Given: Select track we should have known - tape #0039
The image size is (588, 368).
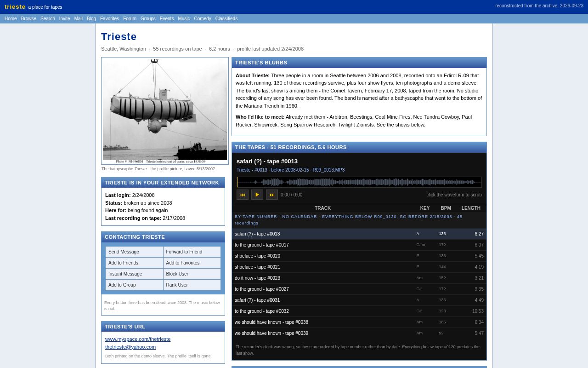Looking at the screenshot, I should (359, 333).
